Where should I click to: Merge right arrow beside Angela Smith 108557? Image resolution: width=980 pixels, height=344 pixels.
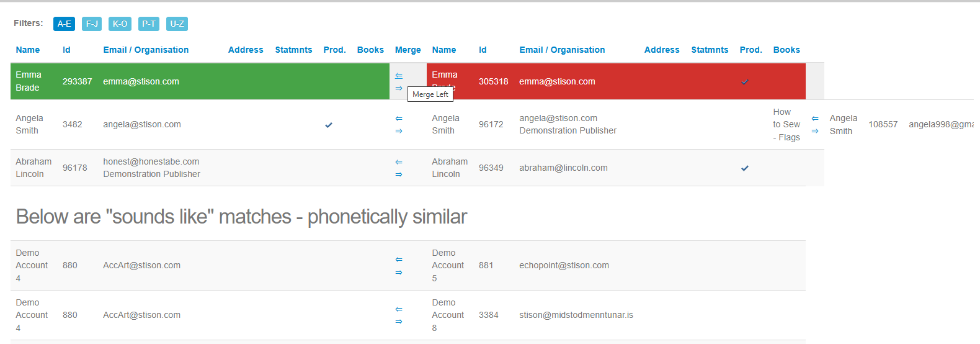point(815,131)
